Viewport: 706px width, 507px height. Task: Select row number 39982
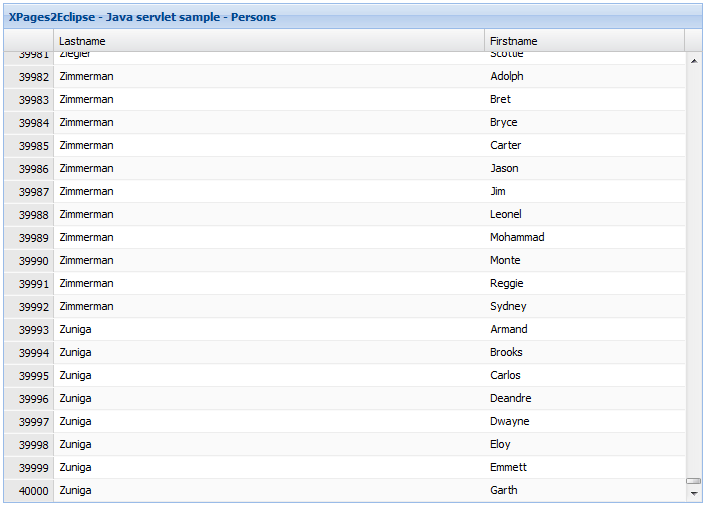tap(29, 77)
